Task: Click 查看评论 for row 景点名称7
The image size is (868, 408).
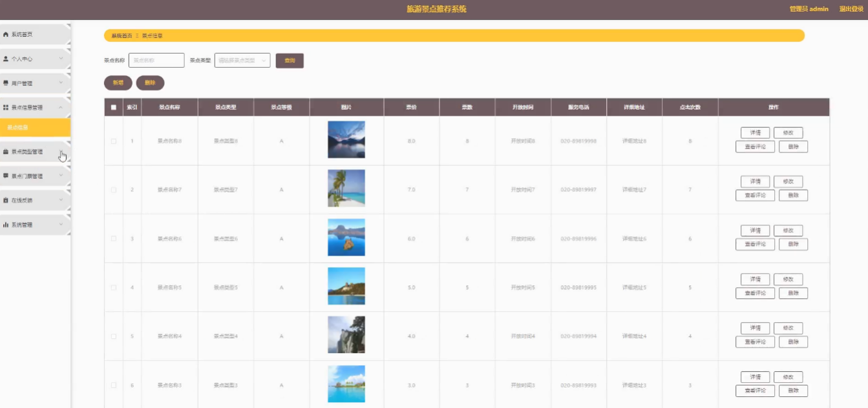Action: click(x=755, y=196)
